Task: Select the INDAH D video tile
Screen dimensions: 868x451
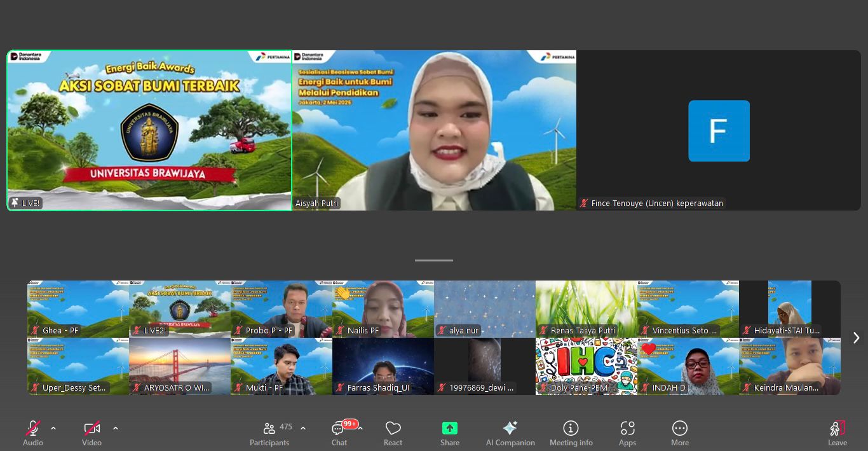Action: [688, 366]
